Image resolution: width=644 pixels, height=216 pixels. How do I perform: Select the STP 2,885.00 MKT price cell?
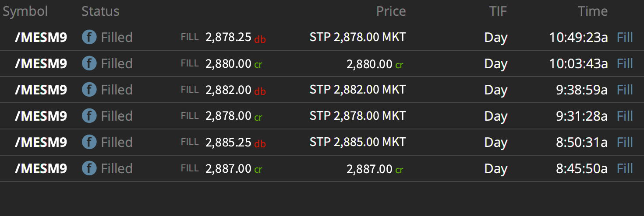(357, 143)
